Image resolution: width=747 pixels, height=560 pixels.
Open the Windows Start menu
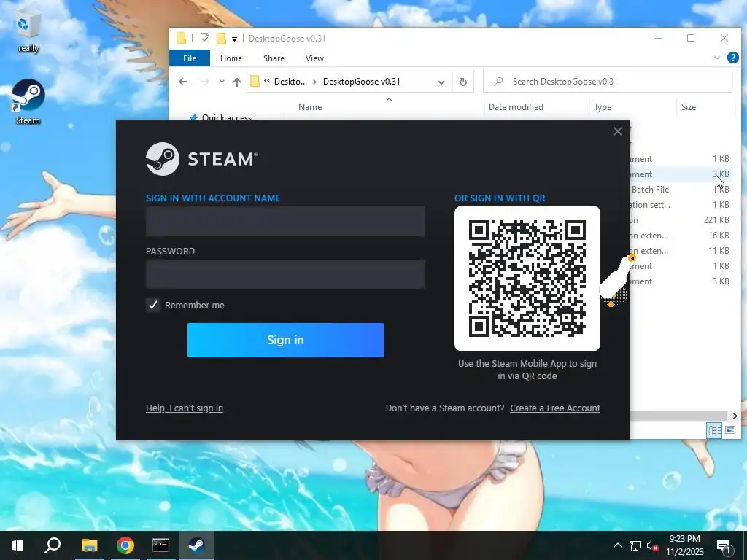18,545
